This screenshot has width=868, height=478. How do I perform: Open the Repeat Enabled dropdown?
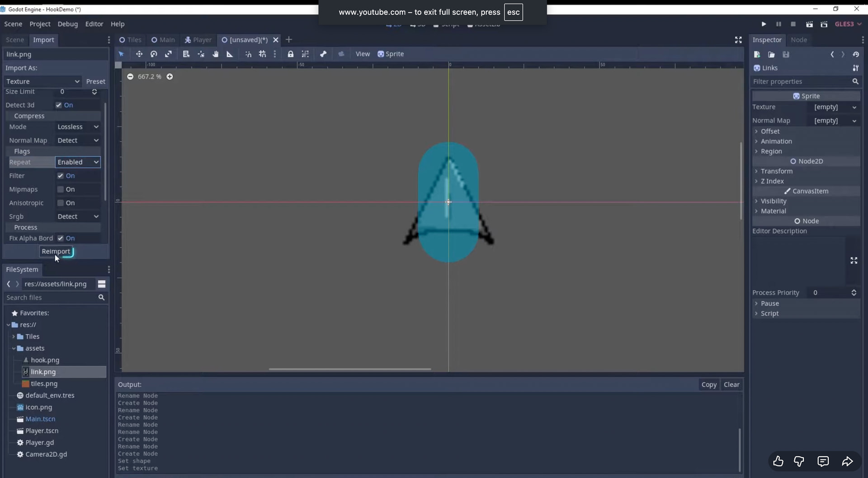pyautogui.click(x=78, y=162)
